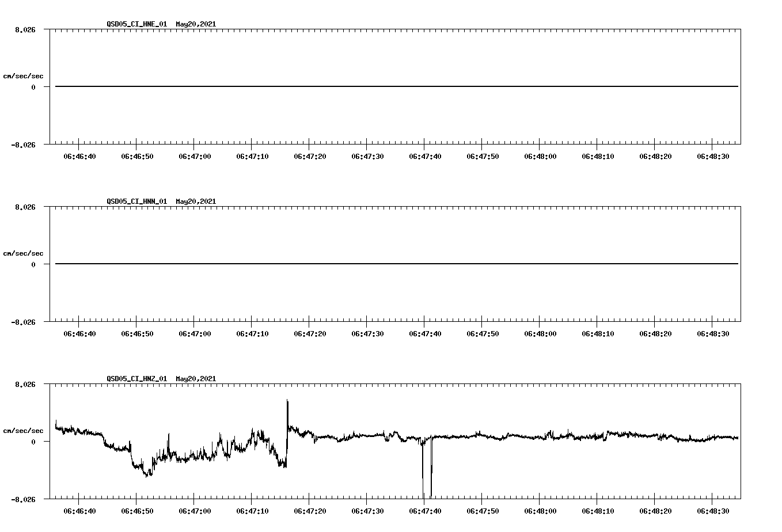This screenshot has height=532, width=782.
Task: Select the 06:48:30 tick label on middle plot
Action: click(713, 333)
